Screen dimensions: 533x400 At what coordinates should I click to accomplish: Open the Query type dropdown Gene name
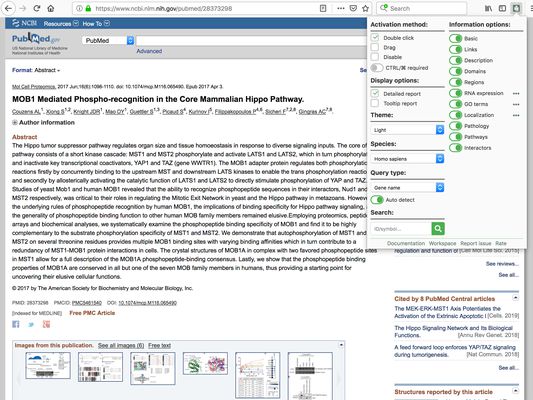(408, 188)
